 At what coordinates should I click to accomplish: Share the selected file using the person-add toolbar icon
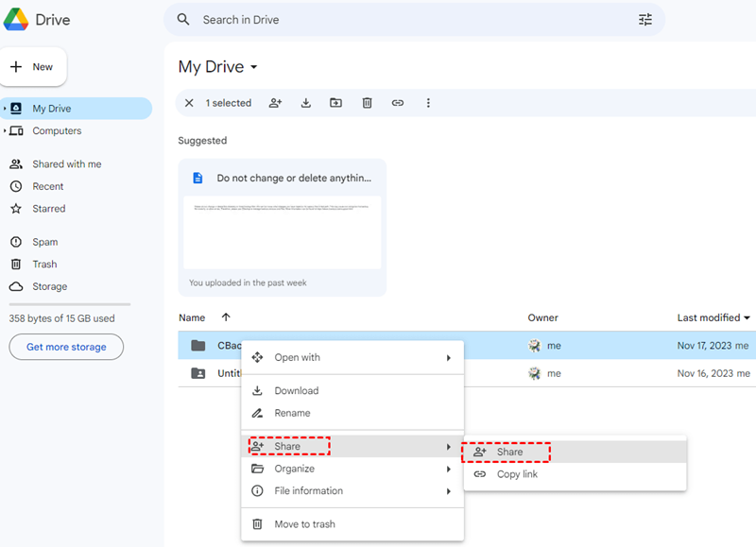(x=275, y=103)
